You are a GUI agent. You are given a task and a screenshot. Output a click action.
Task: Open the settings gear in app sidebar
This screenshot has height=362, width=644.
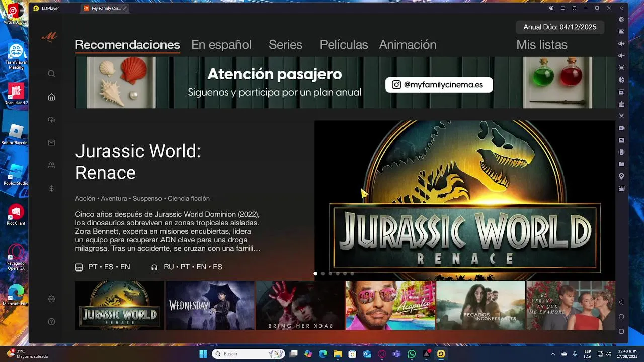[51, 299]
